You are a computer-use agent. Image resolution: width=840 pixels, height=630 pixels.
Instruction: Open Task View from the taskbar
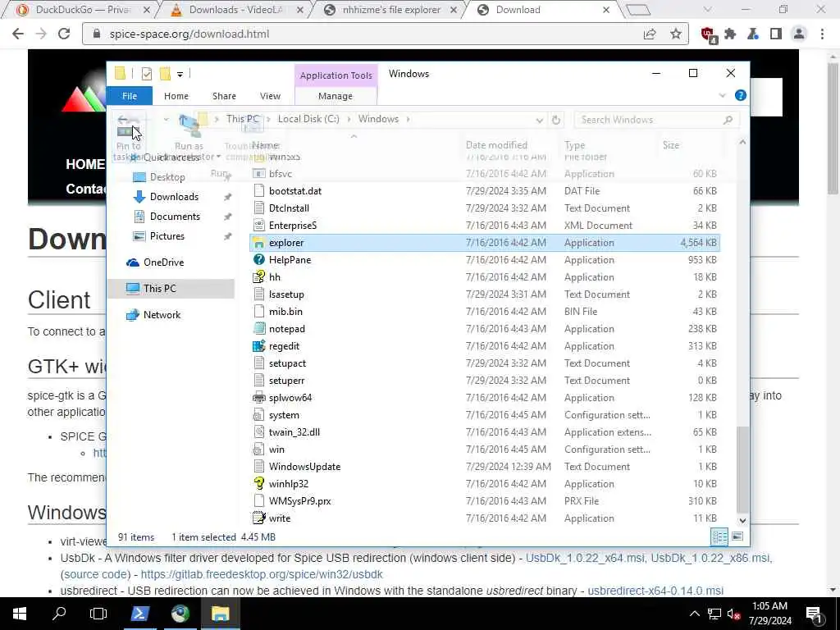(98, 614)
